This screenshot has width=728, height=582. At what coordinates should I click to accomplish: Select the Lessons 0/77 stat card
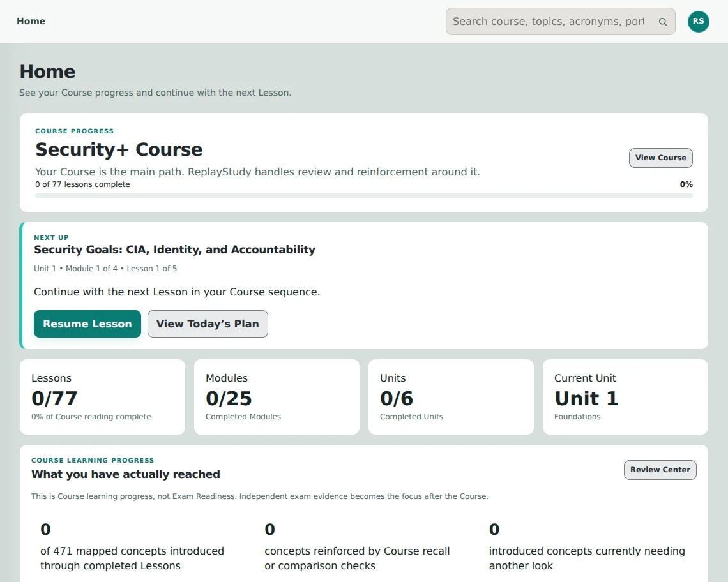[x=102, y=397]
